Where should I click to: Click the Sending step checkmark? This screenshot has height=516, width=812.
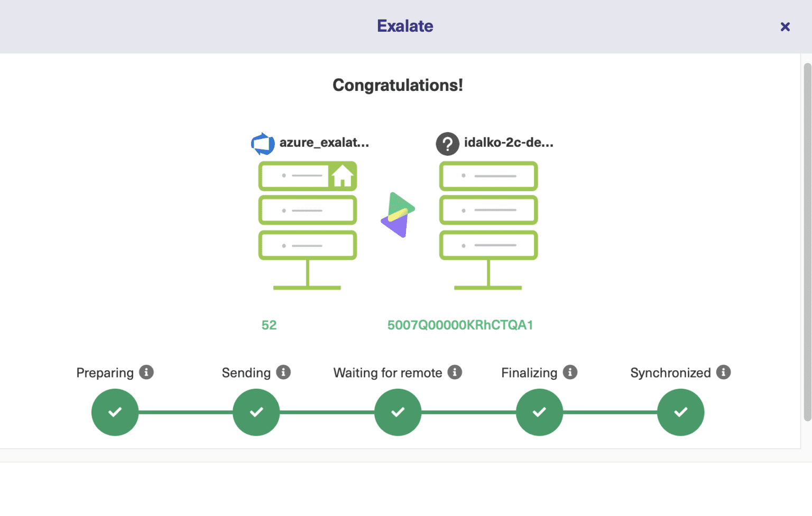pos(256,412)
